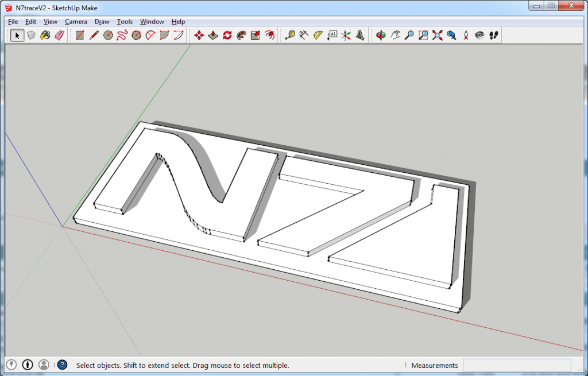Choose the Push/Pull tool

[x=213, y=36]
